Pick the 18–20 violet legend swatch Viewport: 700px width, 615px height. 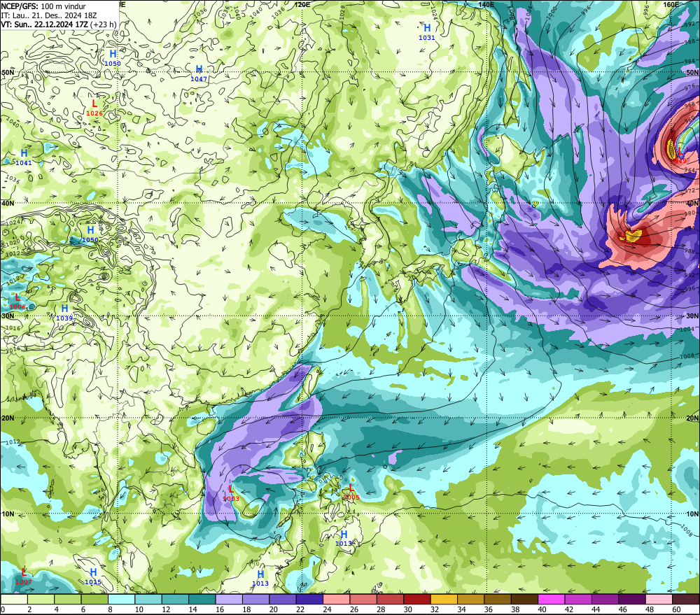point(255,599)
